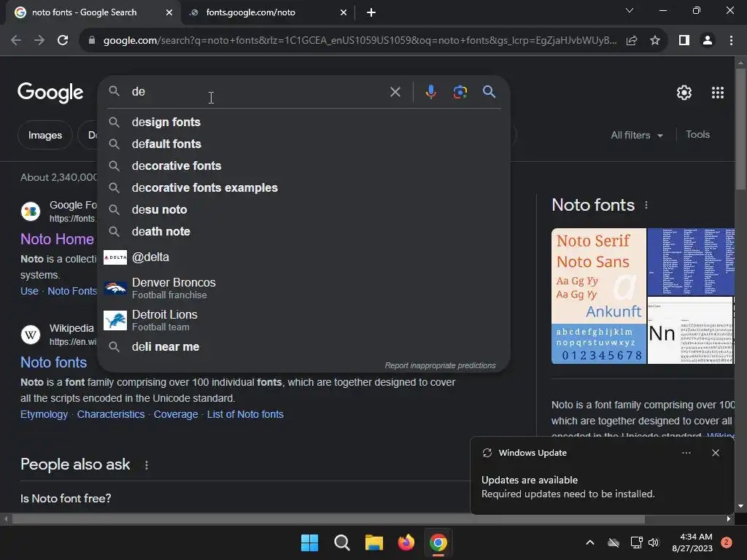Select the 'death note' suggestion
Image resolution: width=747 pixels, height=560 pixels.
[303, 232]
